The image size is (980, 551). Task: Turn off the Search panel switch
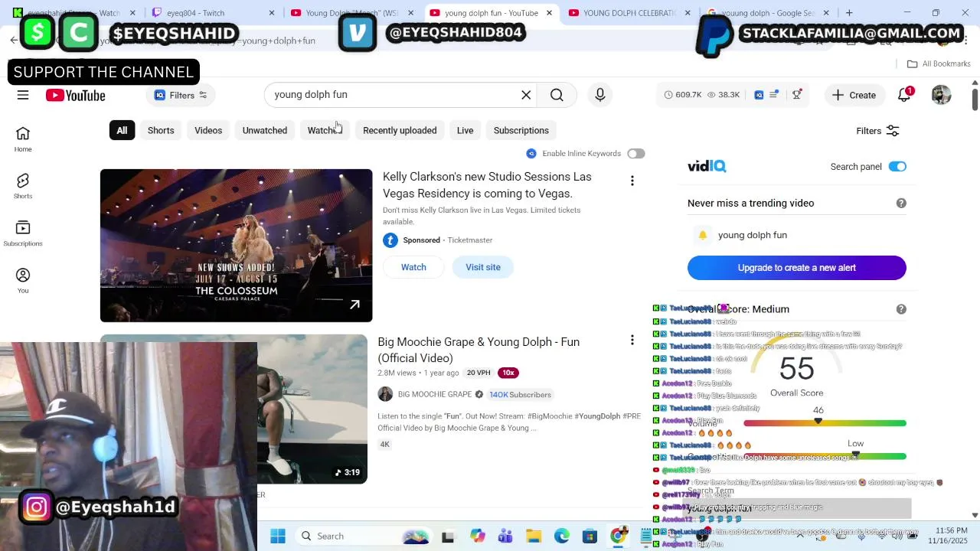pos(897,167)
